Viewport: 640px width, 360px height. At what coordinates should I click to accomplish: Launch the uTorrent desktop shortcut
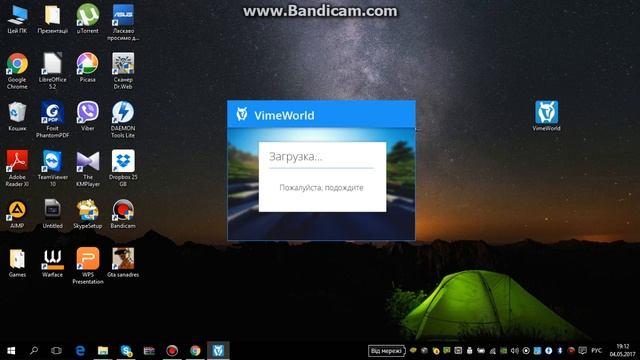88,19
